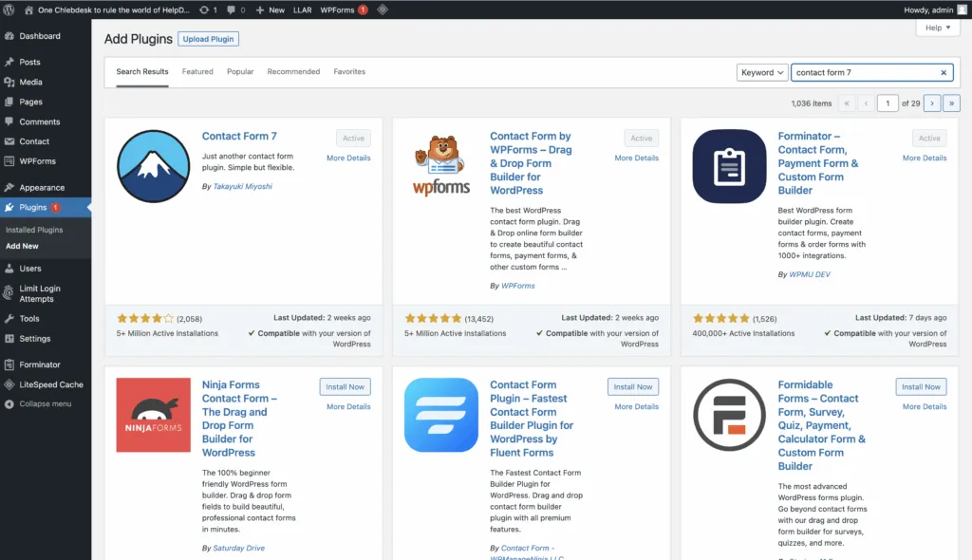
Task: Open LLAR in the admin bar
Action: click(x=303, y=9)
